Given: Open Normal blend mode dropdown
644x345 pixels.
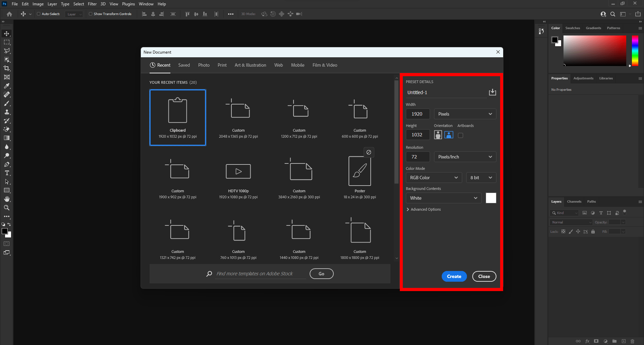Looking at the screenshot, I should (x=571, y=222).
